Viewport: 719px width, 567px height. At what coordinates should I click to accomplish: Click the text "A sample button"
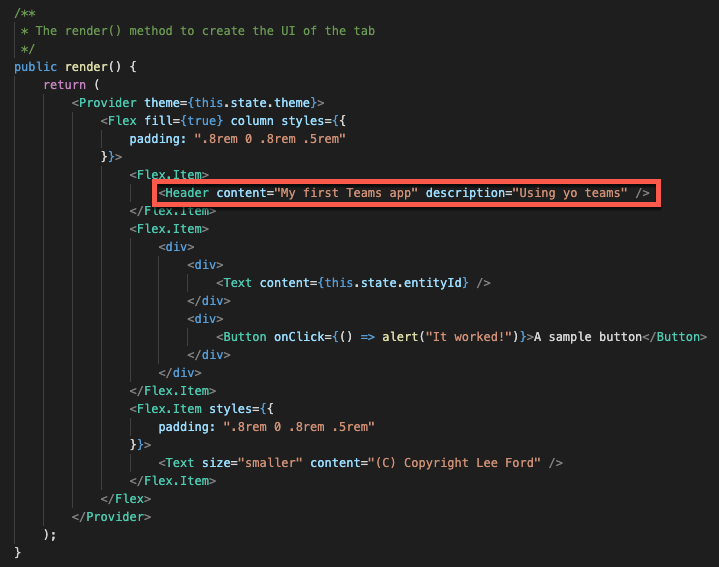pyautogui.click(x=588, y=337)
